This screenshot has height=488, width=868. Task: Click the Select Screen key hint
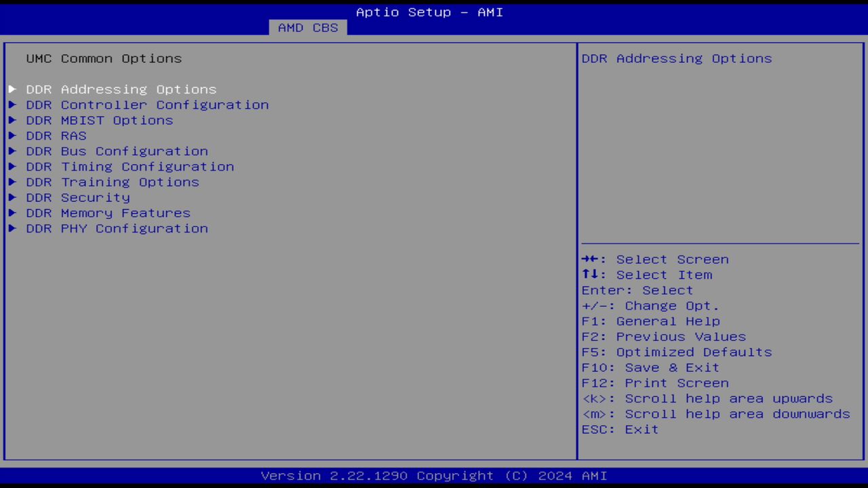pos(655,260)
